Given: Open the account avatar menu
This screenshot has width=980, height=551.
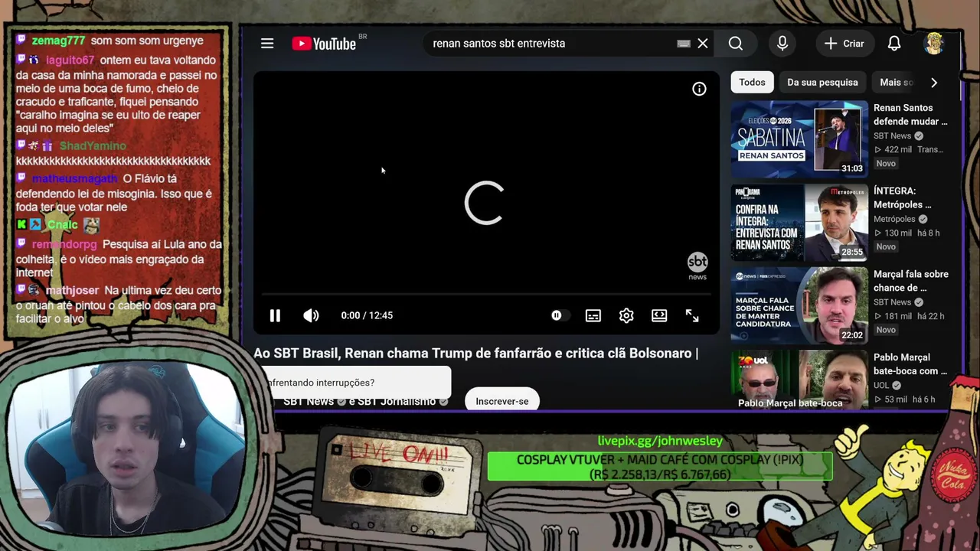Looking at the screenshot, I should click(934, 44).
